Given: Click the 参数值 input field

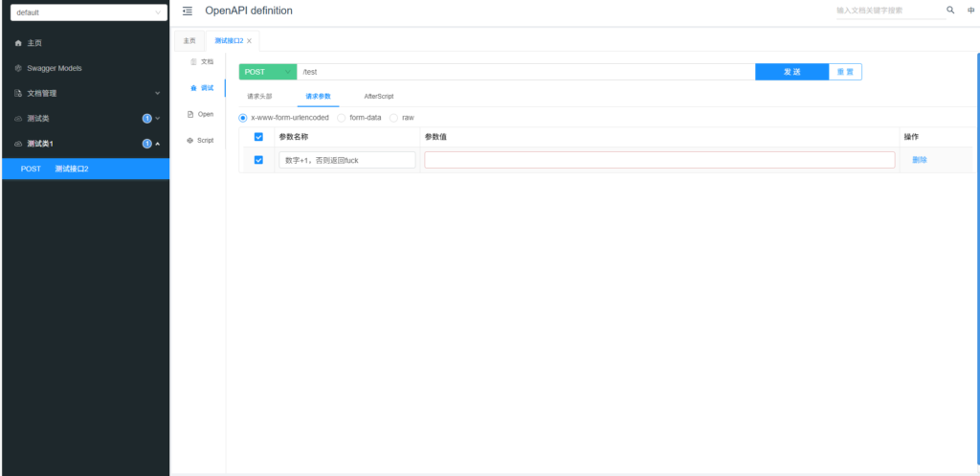Looking at the screenshot, I should (659, 160).
